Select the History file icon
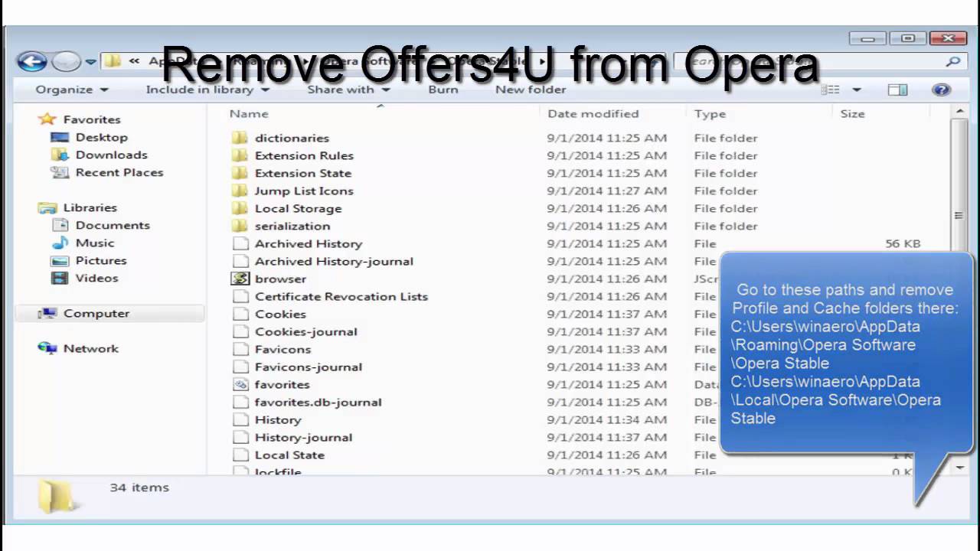 coord(240,419)
